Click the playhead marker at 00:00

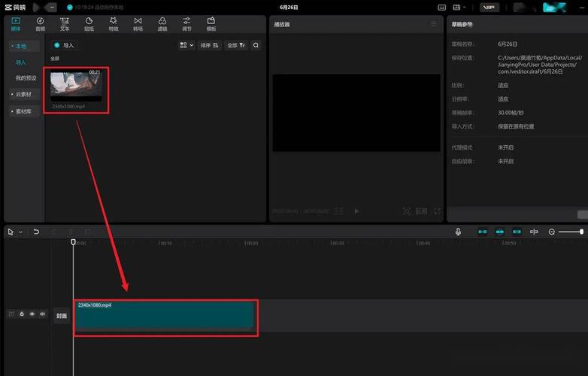[x=73, y=243]
